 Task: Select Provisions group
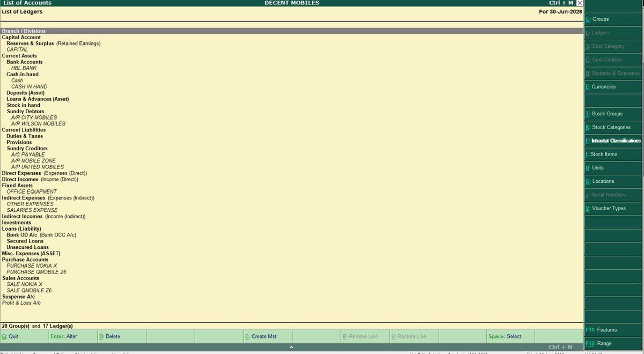coord(19,142)
